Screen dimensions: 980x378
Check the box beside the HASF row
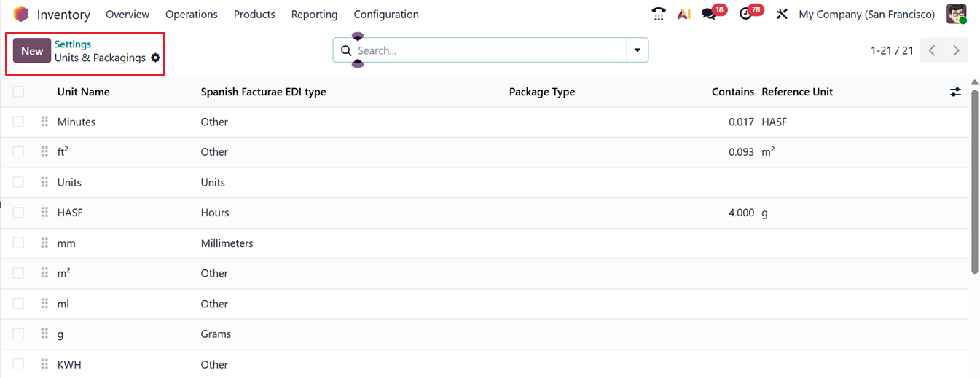(18, 213)
